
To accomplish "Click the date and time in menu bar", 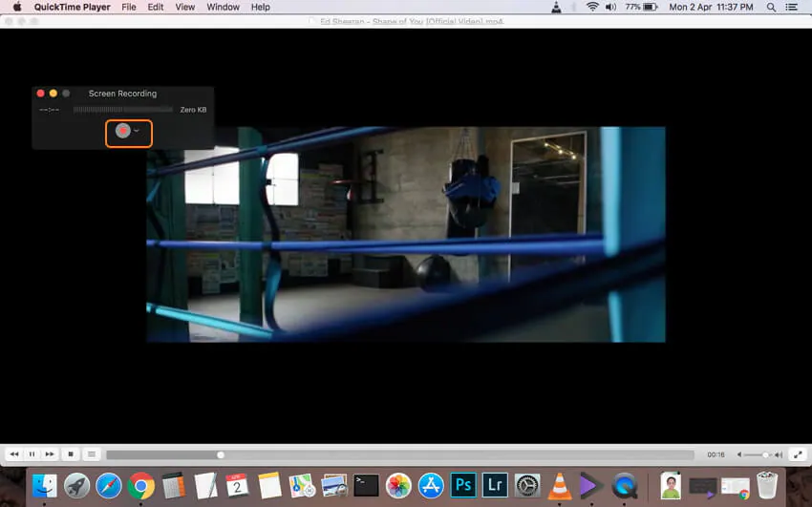I will 711,8.
